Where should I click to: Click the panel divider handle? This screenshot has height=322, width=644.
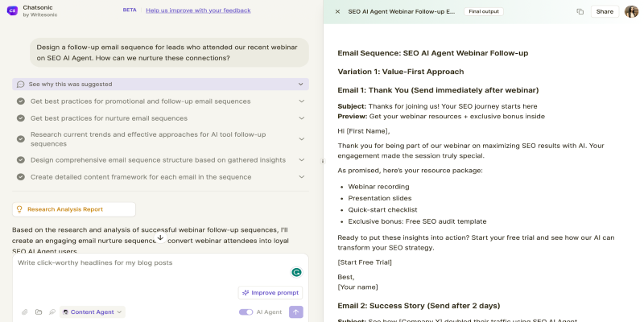[323, 162]
